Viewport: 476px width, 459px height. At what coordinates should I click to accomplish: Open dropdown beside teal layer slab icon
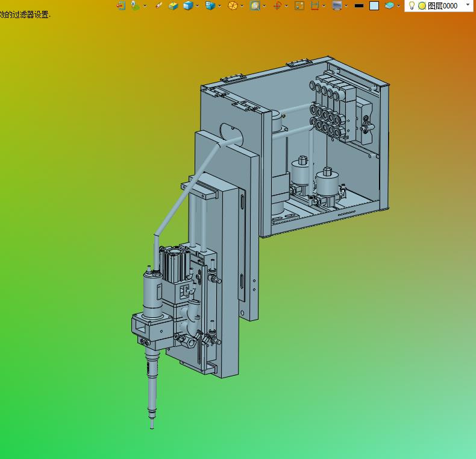[399, 6]
